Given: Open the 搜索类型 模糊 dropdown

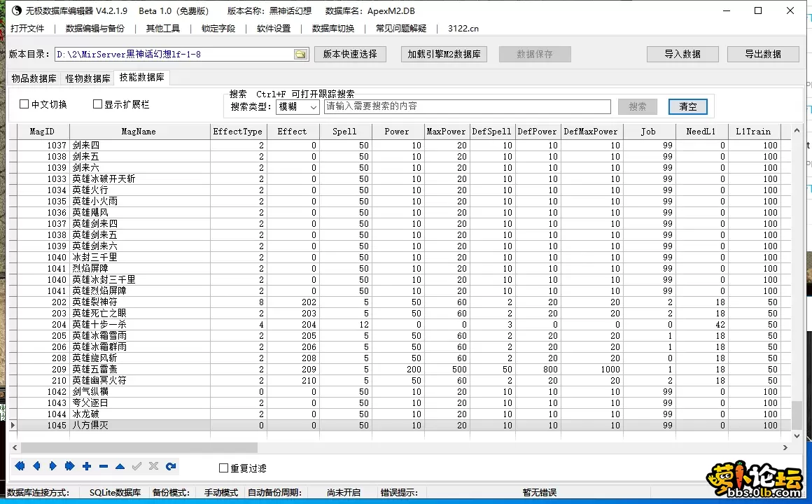Looking at the screenshot, I should (x=297, y=106).
